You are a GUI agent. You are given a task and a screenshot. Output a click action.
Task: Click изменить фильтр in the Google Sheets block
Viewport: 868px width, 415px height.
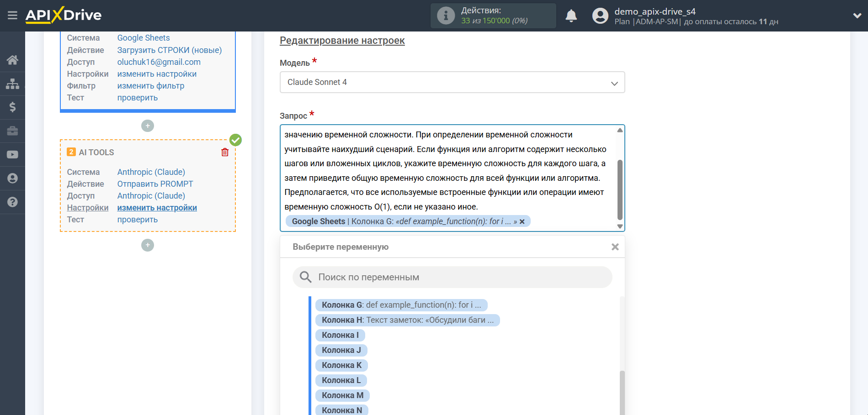tap(151, 85)
